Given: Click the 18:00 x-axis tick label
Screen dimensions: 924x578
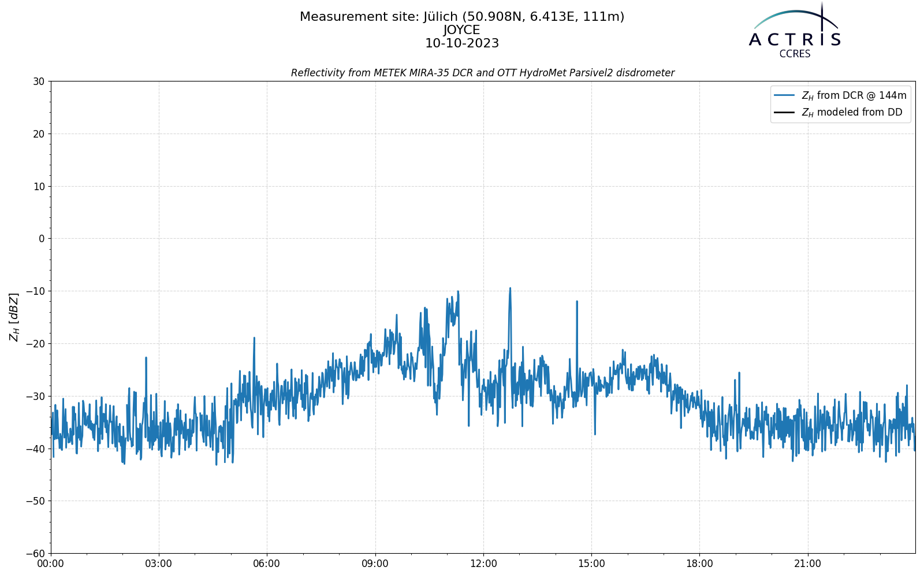Looking at the screenshot, I should (699, 564).
